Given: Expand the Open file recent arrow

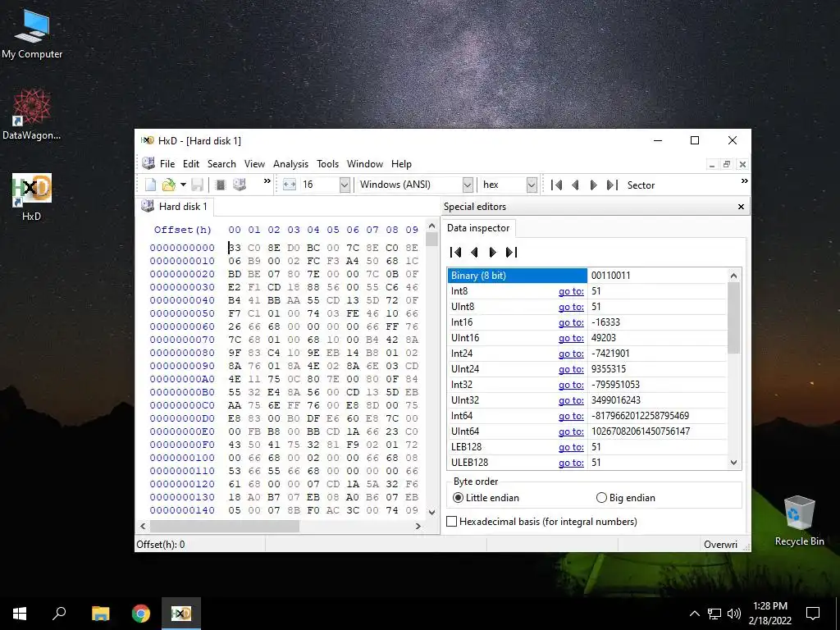Looking at the screenshot, I should 183,185.
